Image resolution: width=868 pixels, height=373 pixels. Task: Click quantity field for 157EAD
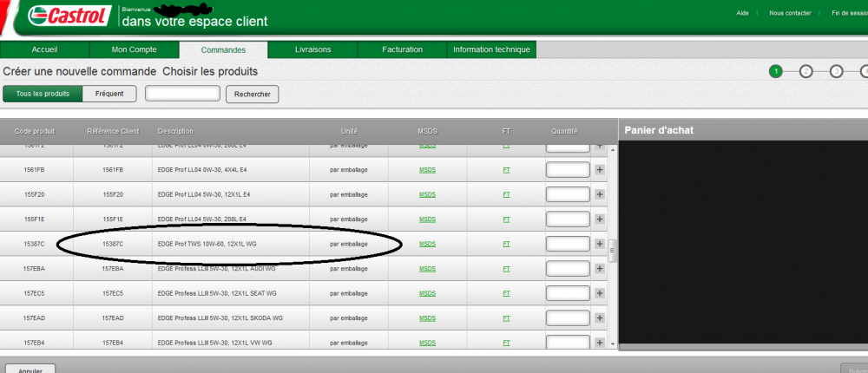click(x=568, y=318)
